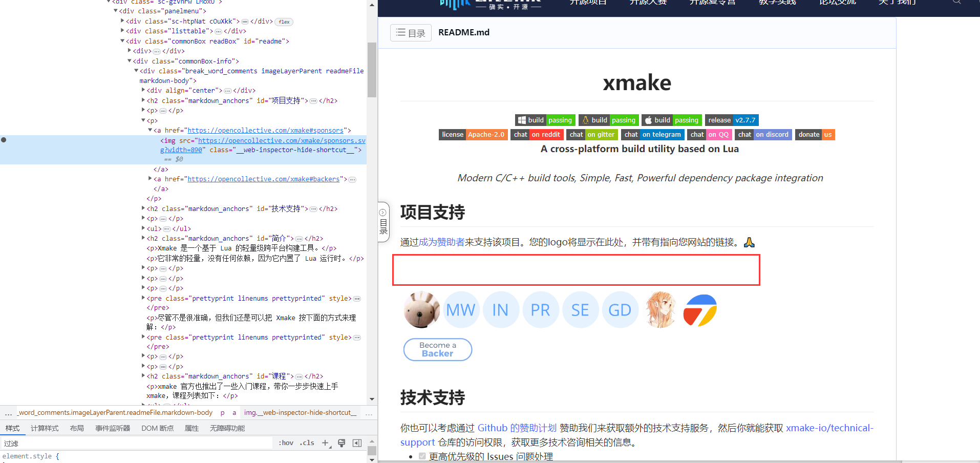Screen dimensions: 980x463
Task: Toggle the styles sidebar pane icon
Action: pos(357,443)
